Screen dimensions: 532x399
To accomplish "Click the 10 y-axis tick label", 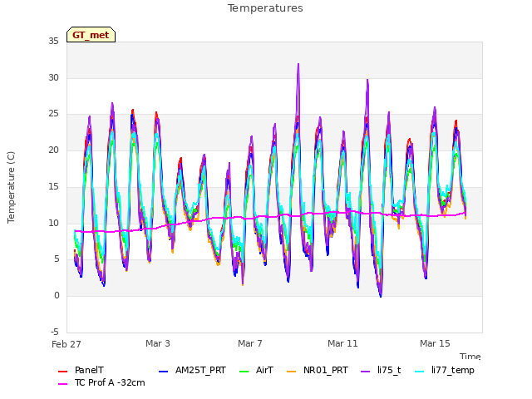I will coord(53,223).
